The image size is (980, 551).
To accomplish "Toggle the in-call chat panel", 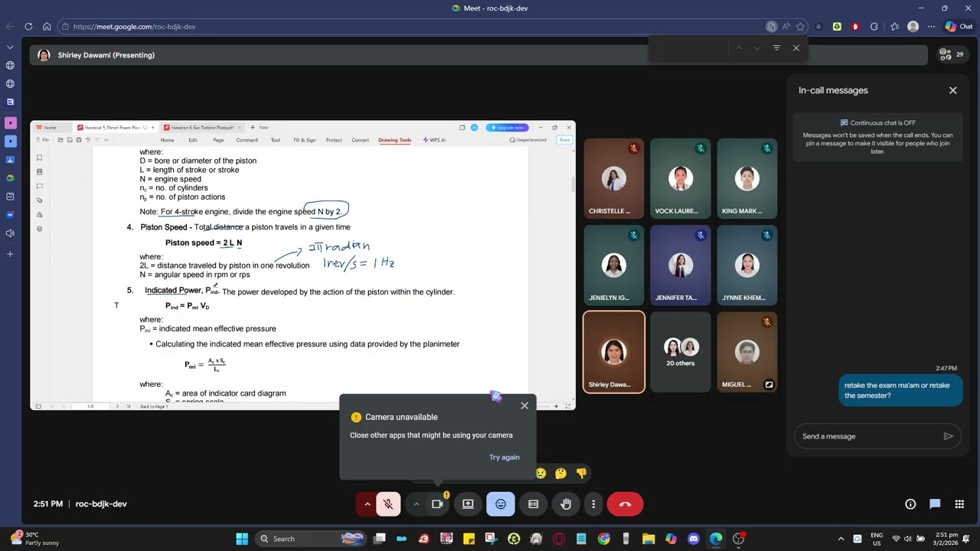I will click(x=935, y=504).
